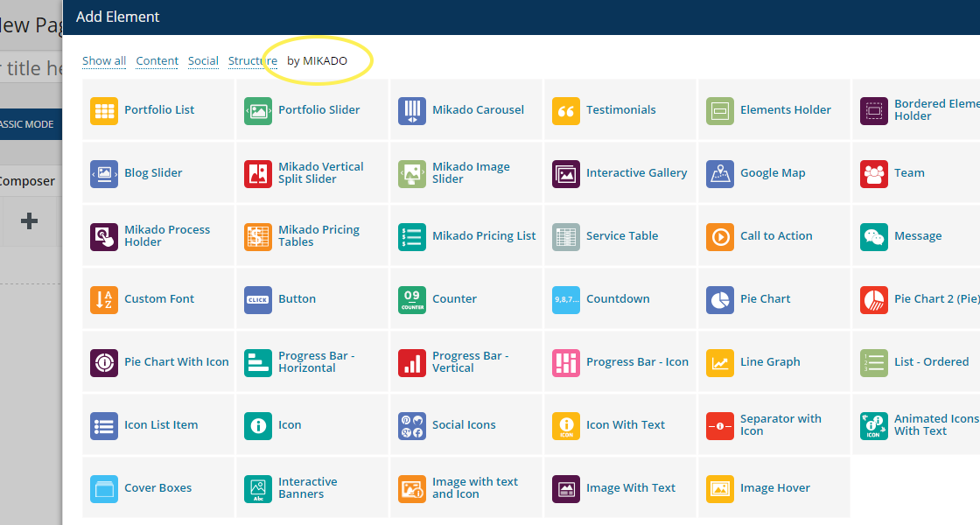Add the Line Graph icon element
Screen dimensions: 980x525
click(x=720, y=362)
